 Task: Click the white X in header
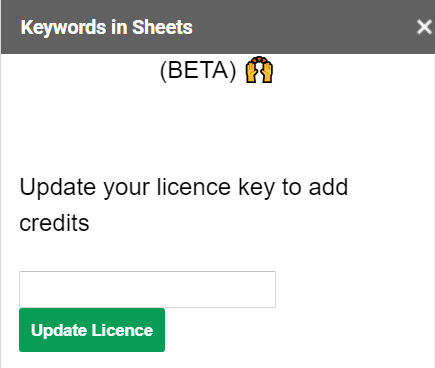point(424,27)
